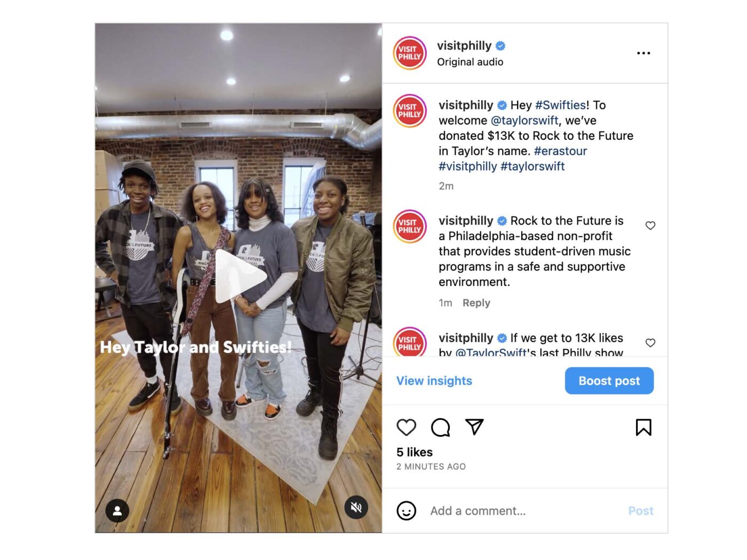Open the three-dot more options menu
Image resolution: width=747 pixels, height=560 pixels.
tap(643, 53)
